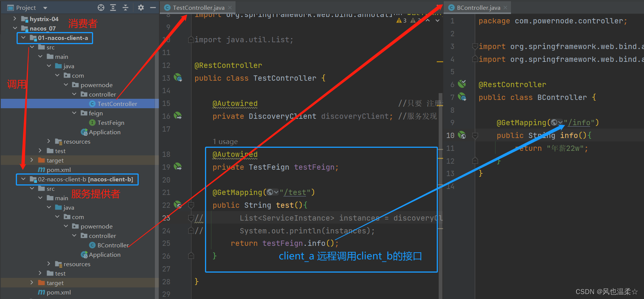Collapse the nacos_07 folder

pyautogui.click(x=15, y=28)
